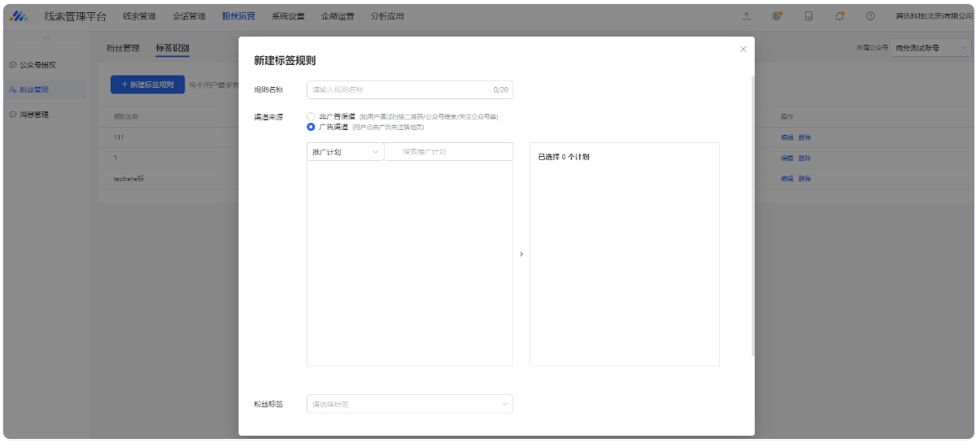Click the 规则名称 input field
Screen dimensions: 980x443
(x=409, y=89)
